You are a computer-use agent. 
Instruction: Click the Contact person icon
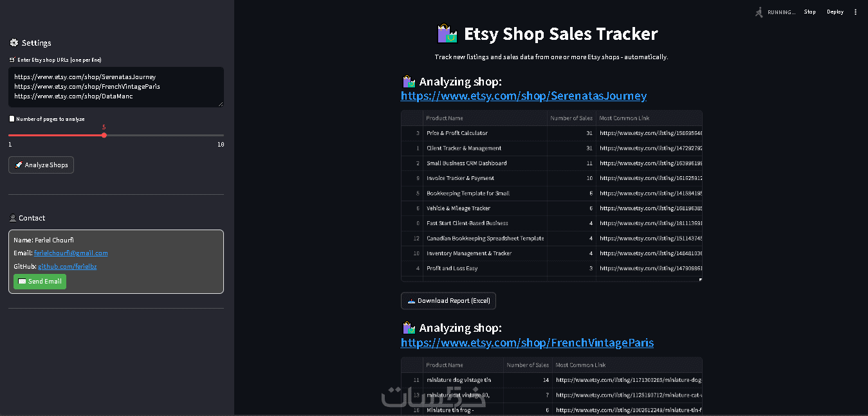(x=13, y=218)
